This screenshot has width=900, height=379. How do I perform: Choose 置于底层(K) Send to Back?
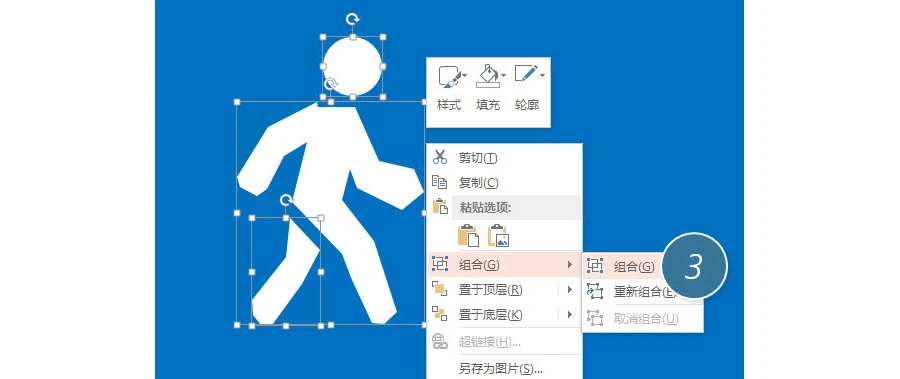(490, 315)
